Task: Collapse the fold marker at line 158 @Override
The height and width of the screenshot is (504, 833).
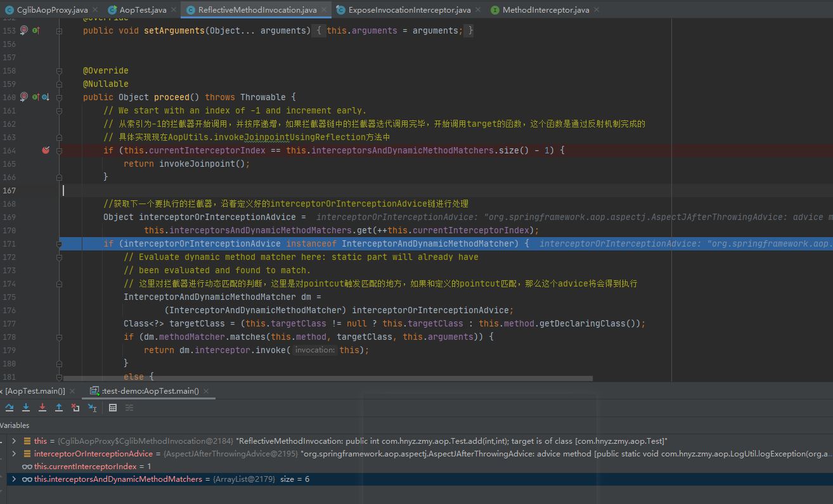Action: click(60, 70)
